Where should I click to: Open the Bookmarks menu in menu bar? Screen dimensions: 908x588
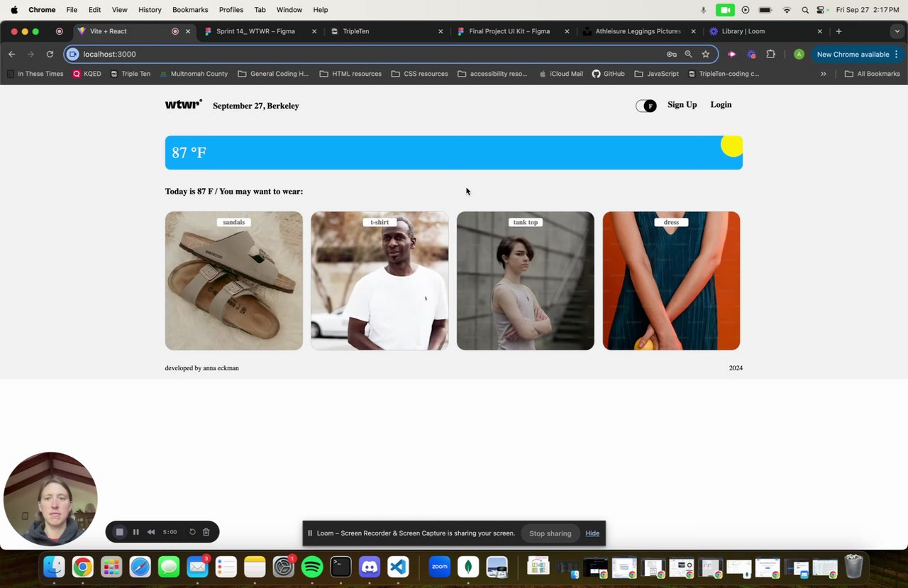(x=190, y=10)
